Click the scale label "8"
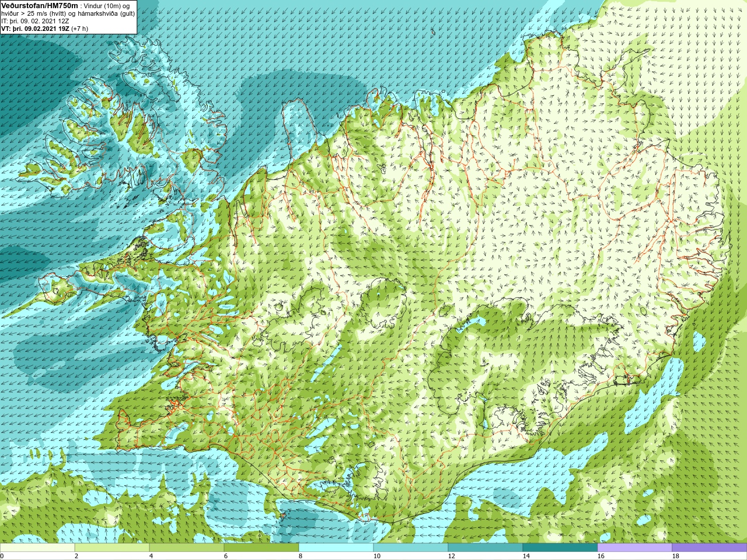 click(x=301, y=556)
